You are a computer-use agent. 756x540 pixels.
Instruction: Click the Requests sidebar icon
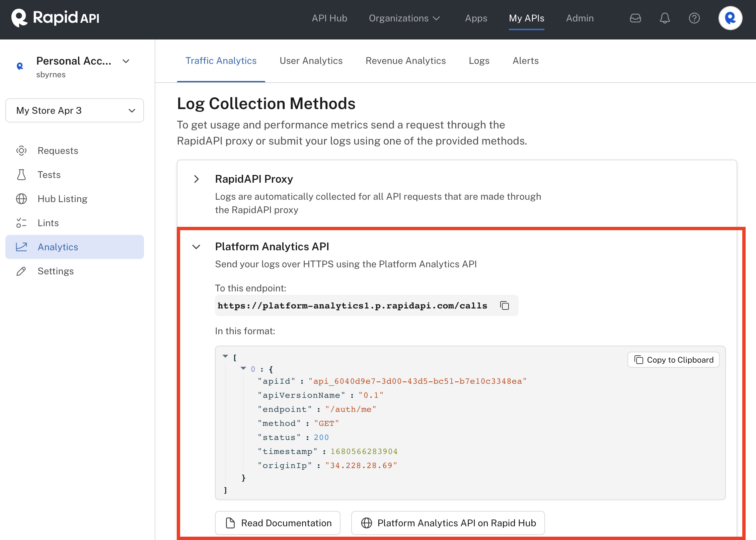point(21,151)
